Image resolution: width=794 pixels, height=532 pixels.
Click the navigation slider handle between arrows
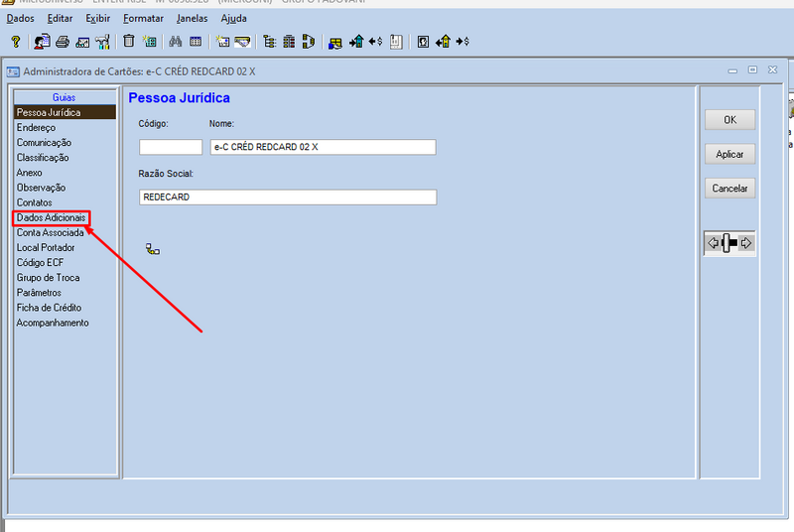728,243
